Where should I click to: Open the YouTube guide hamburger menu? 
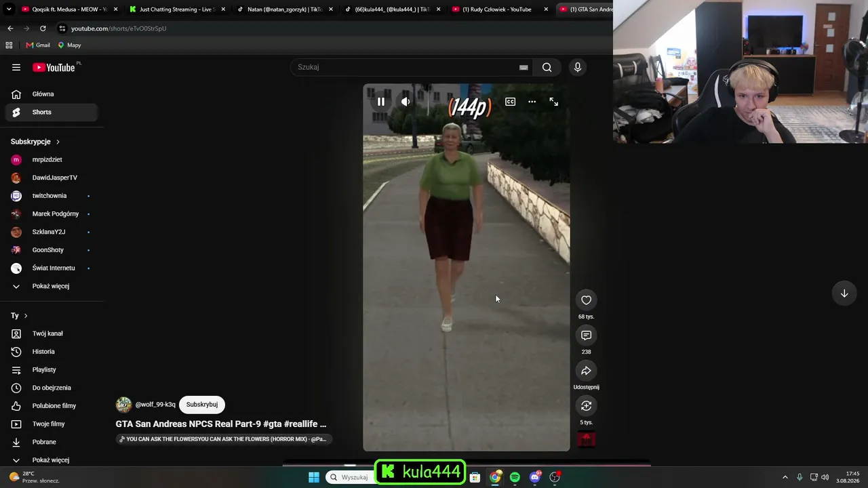pyautogui.click(x=16, y=67)
